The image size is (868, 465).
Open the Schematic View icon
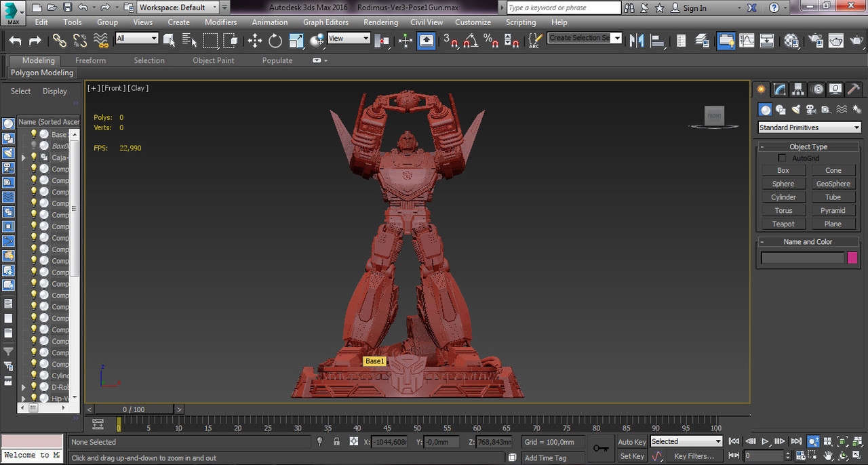(x=767, y=41)
